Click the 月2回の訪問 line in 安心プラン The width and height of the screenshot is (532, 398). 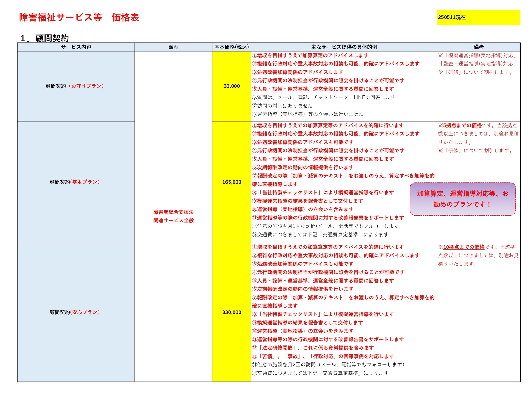click(328, 365)
